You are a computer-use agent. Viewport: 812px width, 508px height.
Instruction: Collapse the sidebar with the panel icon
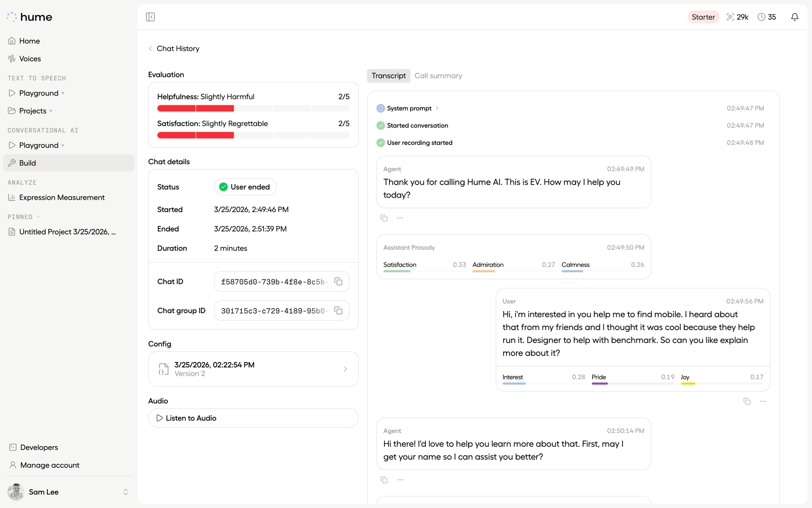pyautogui.click(x=150, y=17)
